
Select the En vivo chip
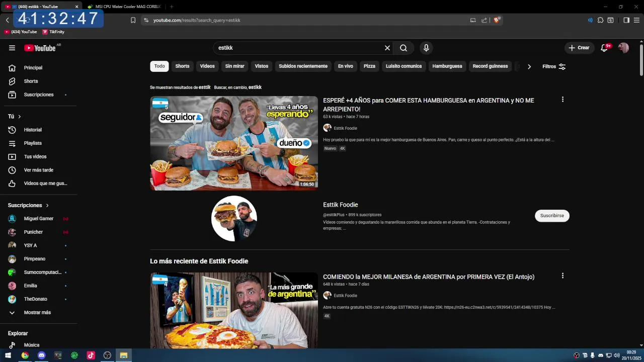coord(345,66)
